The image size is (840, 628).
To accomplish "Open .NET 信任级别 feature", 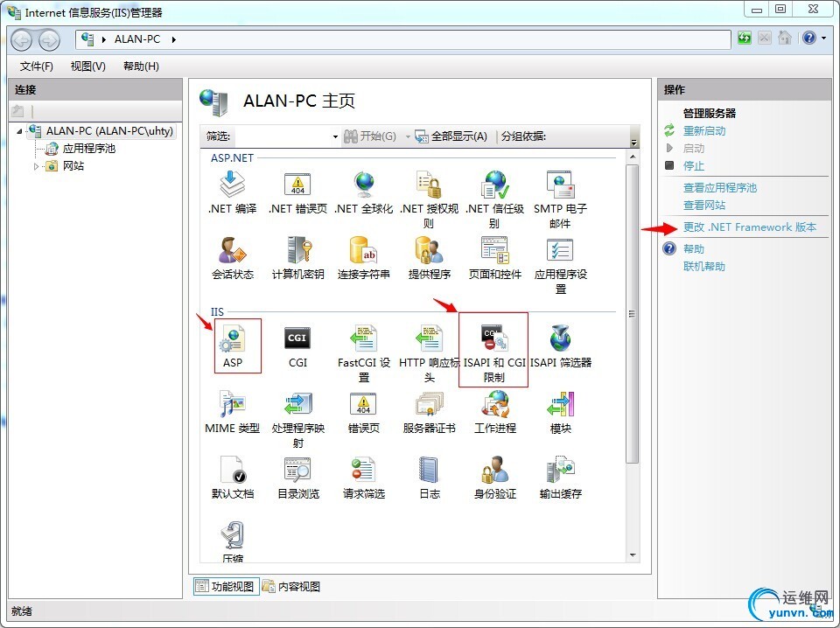I will 495,199.
